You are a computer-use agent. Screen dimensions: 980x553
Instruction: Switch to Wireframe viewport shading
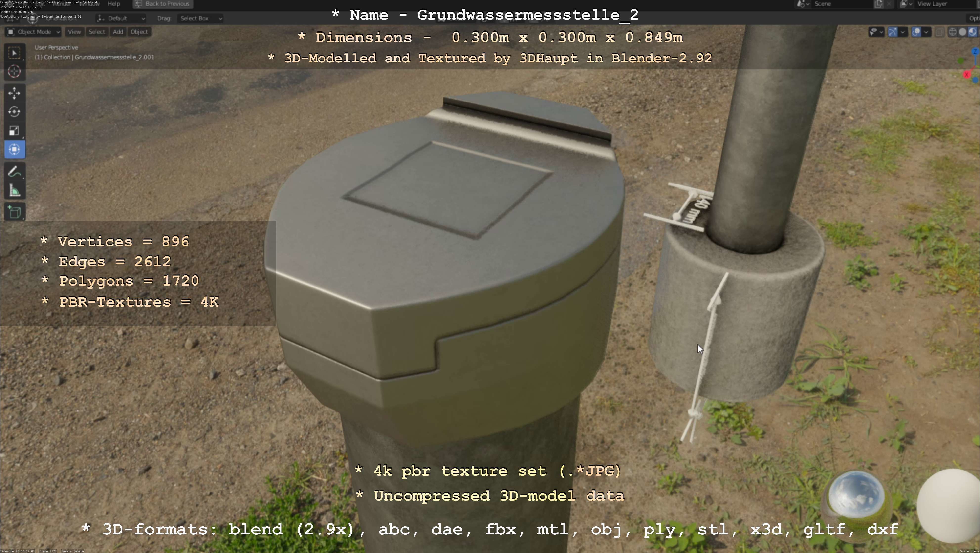pos(953,32)
